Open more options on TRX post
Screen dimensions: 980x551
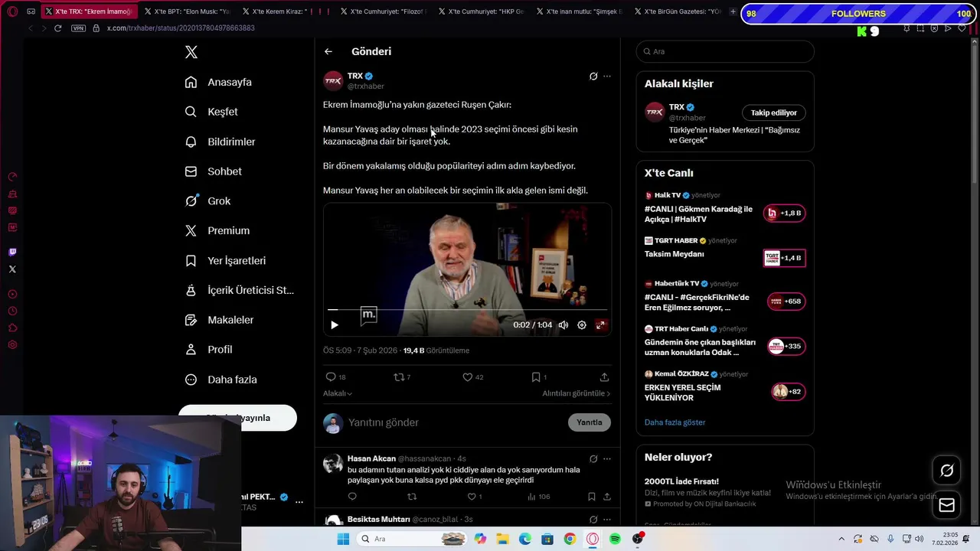607,76
